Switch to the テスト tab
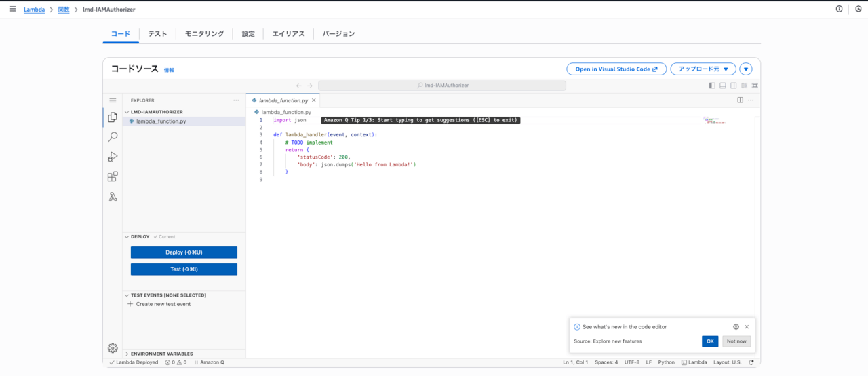The width and height of the screenshot is (868, 376). (157, 34)
